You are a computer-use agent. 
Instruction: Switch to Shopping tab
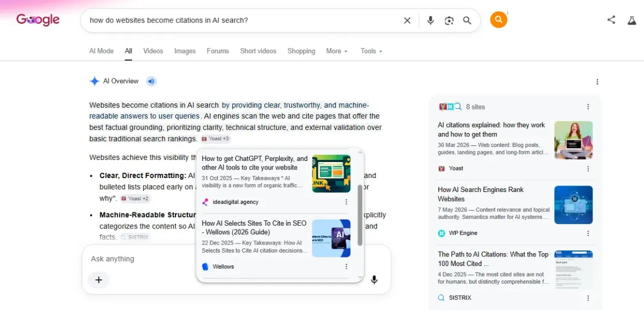coord(301,51)
